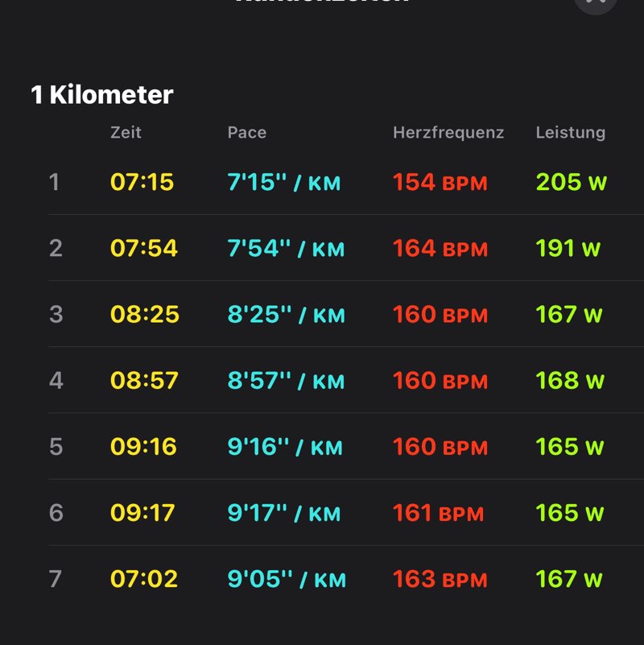Tap the Herzfrequenz column header
The height and width of the screenshot is (645, 644).
448,132
